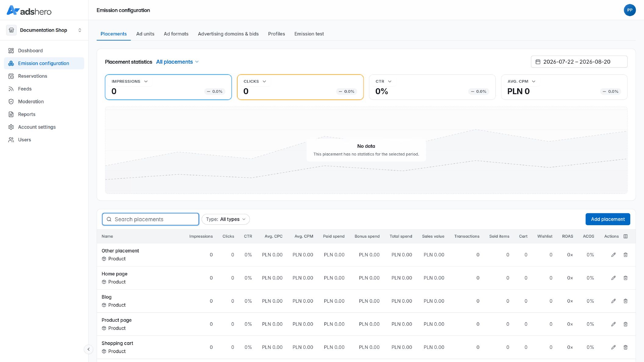Toggle the Impressions metric card
644x362 pixels.
[x=168, y=87]
